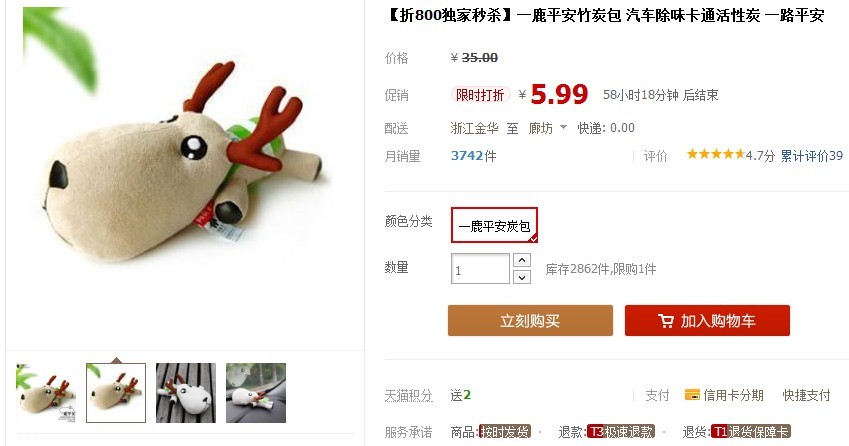
Task: Click the 按时发货 service badge
Action: [505, 431]
